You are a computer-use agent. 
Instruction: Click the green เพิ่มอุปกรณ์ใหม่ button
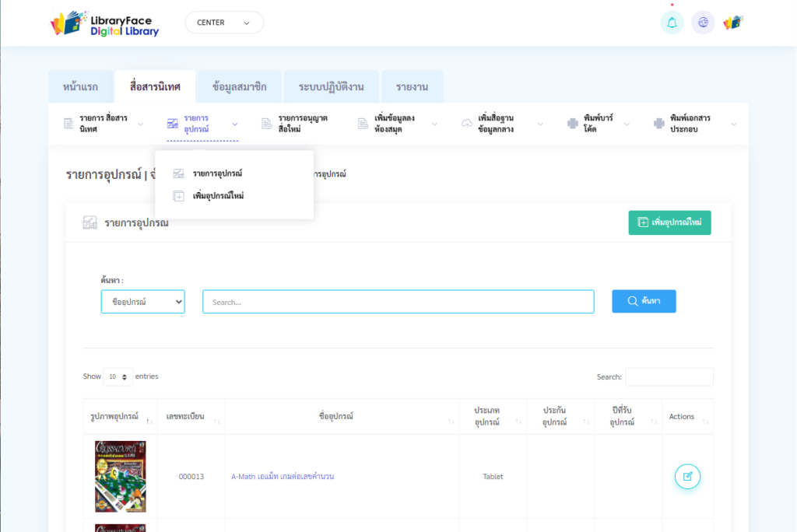tap(669, 222)
